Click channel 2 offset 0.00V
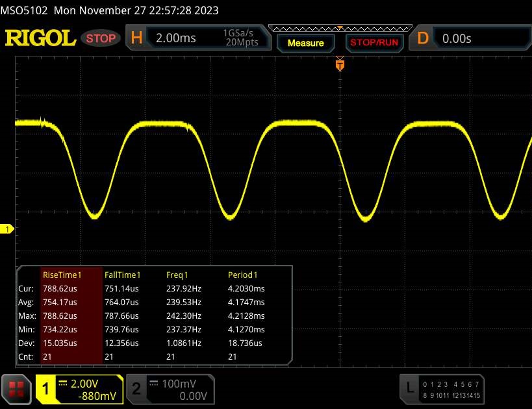This screenshot has width=532, height=409. pos(193,396)
